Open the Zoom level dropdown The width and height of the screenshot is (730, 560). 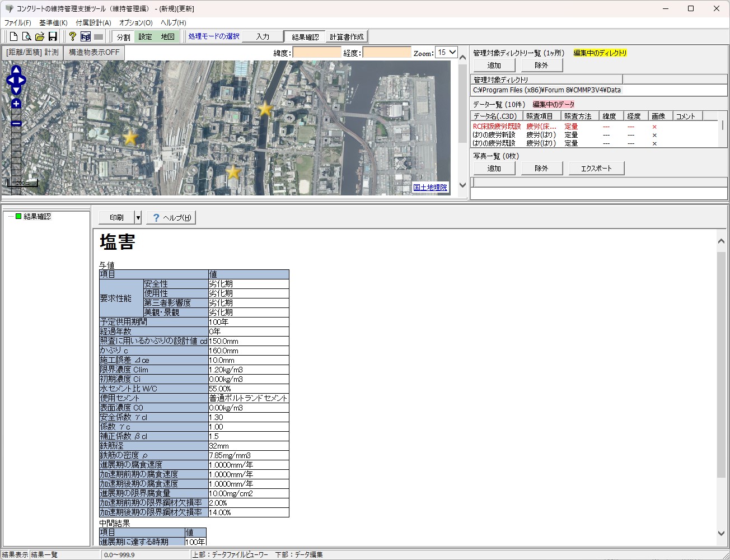447,53
